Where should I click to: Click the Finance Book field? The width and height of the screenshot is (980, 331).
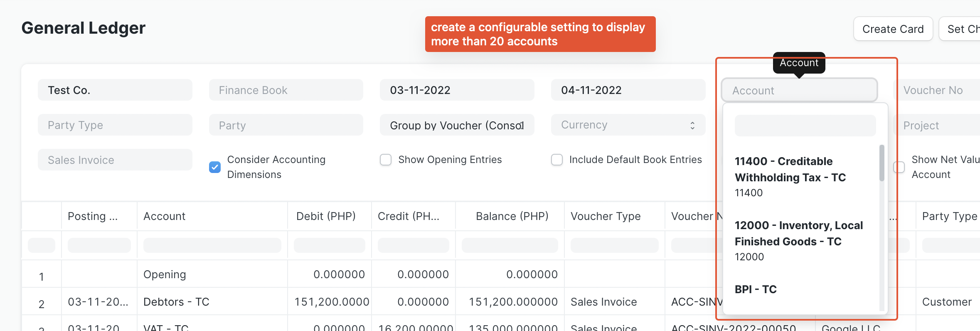pos(286,90)
